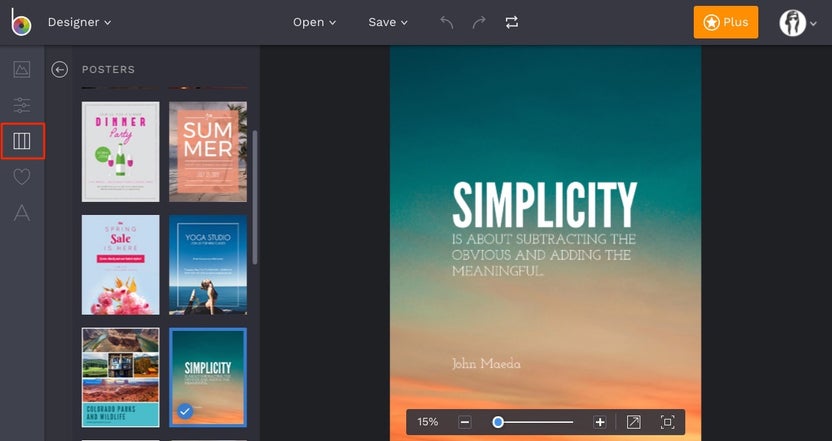832x441 pixels.
Task: Select the Text tool sidebar icon
Action: 22,212
